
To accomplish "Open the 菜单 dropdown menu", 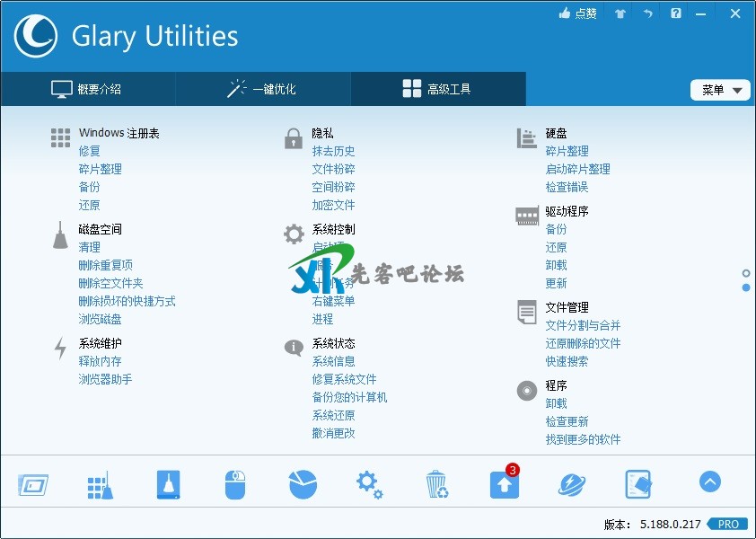I will (720, 90).
